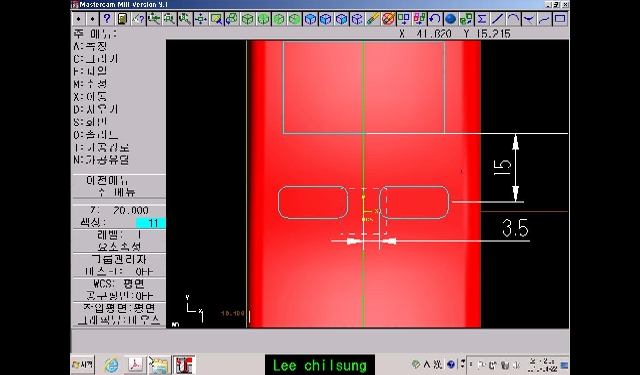Toggle the mask OFF setting
The image size is (640, 375).
pyautogui.click(x=119, y=271)
